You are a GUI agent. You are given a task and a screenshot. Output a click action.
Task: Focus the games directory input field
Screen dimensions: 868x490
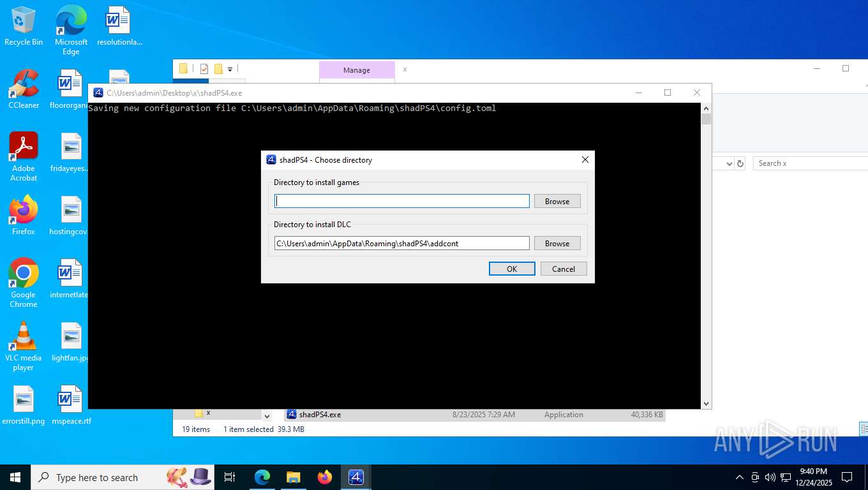[402, 201]
